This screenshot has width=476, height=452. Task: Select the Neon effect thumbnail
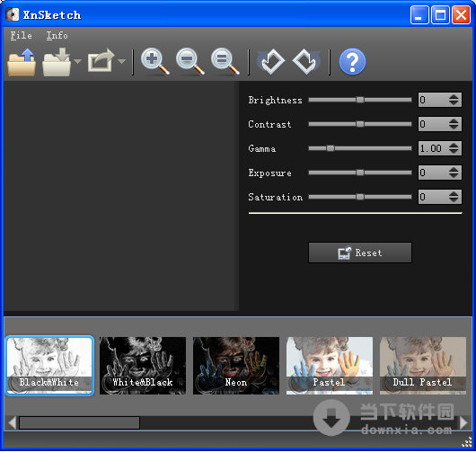click(236, 366)
